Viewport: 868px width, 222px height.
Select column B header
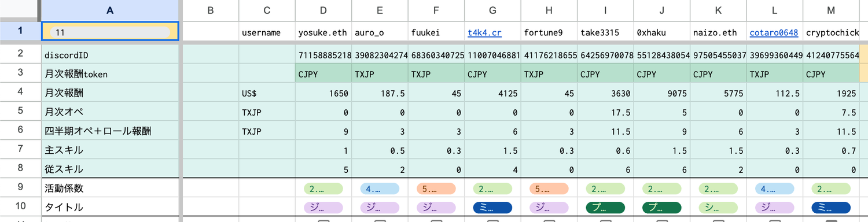(x=211, y=10)
